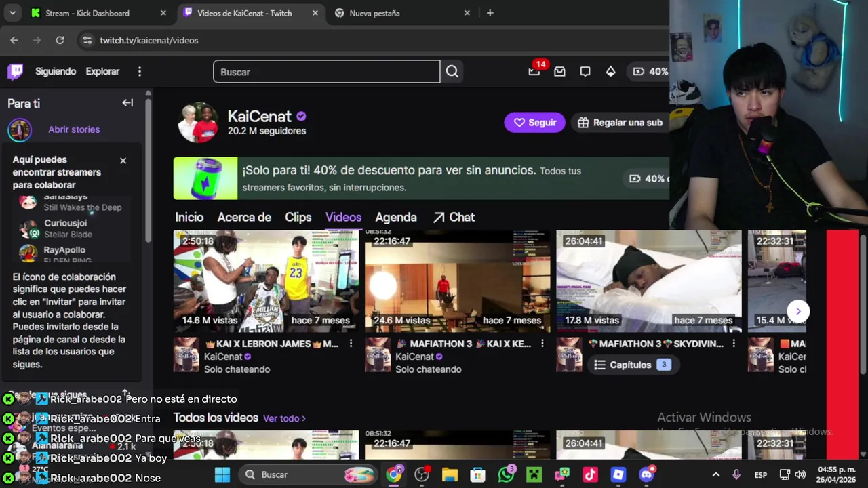Expand Capítulos 3 chapters list
The height and width of the screenshot is (488, 868).
[x=632, y=365]
